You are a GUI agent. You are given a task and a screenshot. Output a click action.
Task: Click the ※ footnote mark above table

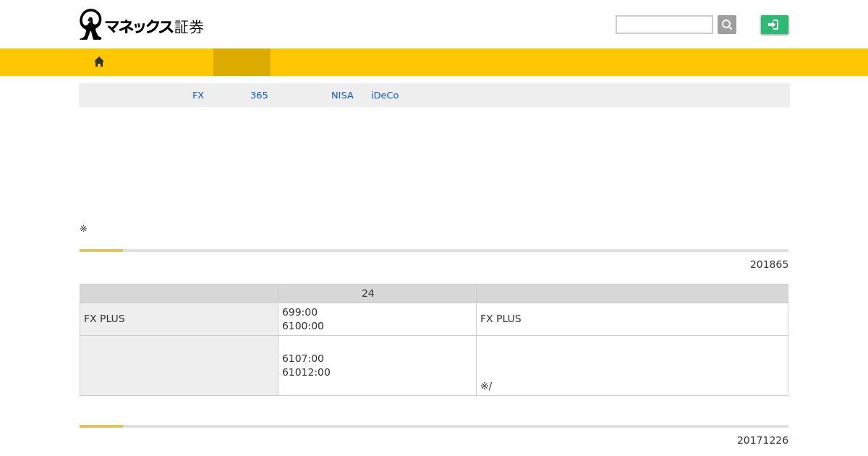tap(83, 229)
